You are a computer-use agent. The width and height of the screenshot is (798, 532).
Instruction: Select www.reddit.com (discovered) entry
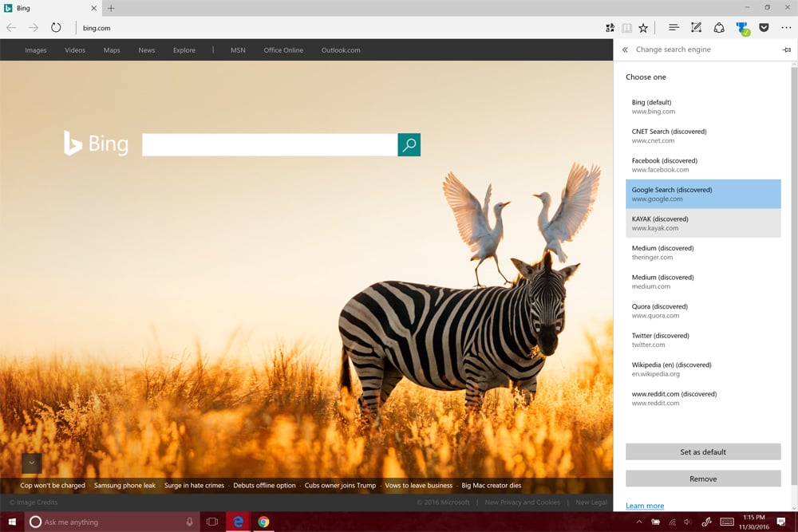point(703,398)
